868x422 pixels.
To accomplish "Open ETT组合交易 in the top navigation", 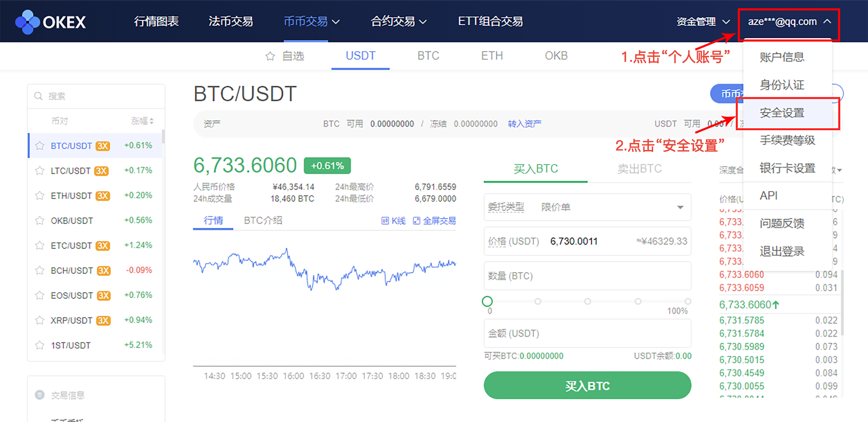I will point(491,22).
